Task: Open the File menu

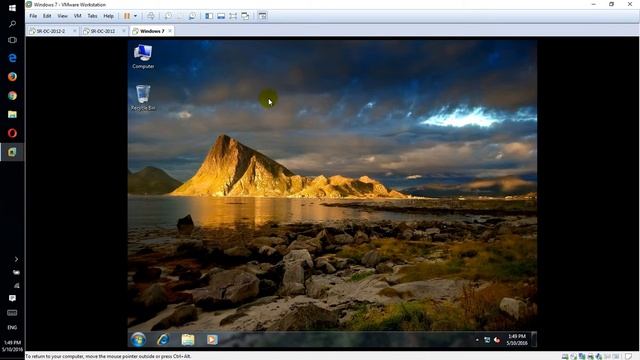Action: (33, 16)
